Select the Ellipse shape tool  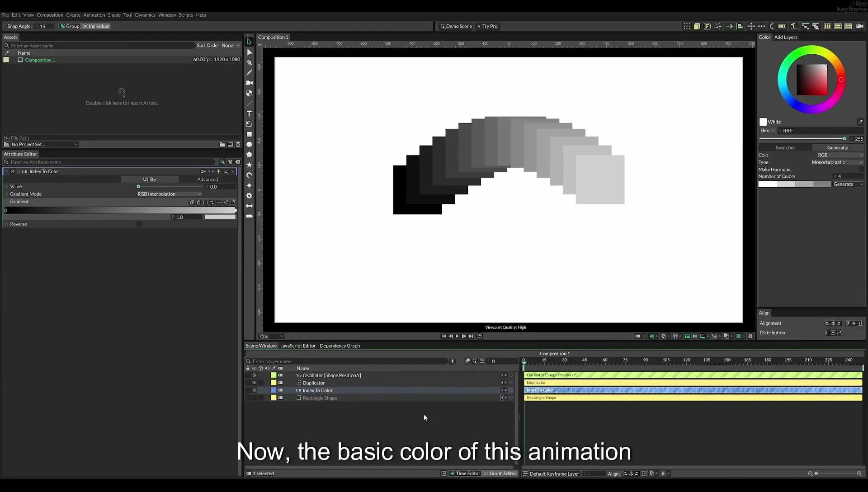coord(249,145)
